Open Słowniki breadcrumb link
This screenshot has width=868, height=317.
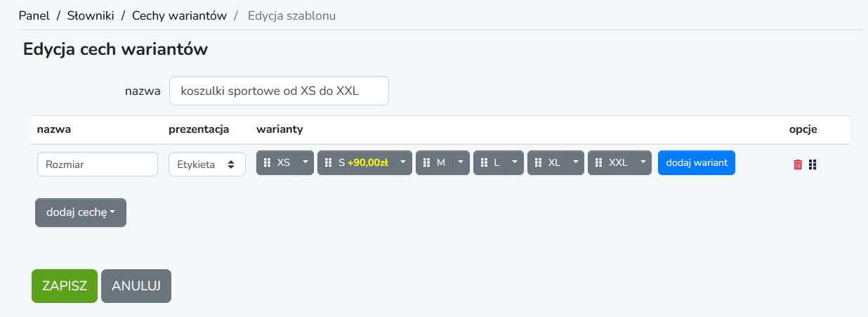click(91, 15)
